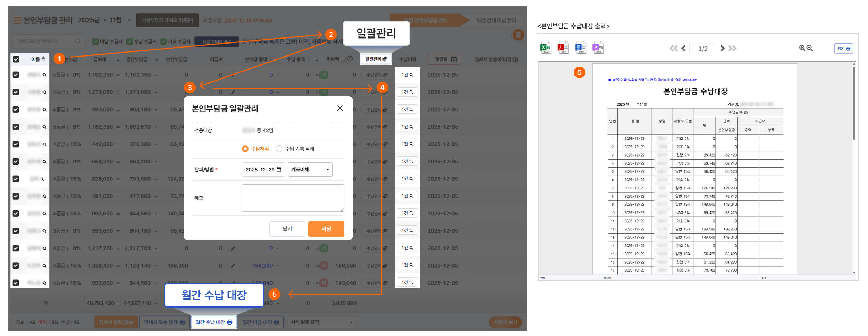Close the 본인부담금 일괄관리 dialog

point(340,108)
